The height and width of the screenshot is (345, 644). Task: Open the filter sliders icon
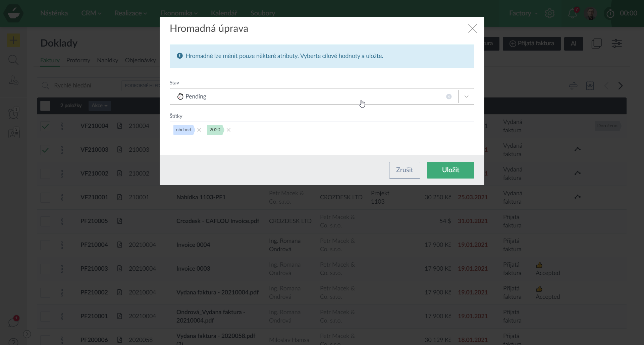tap(616, 44)
